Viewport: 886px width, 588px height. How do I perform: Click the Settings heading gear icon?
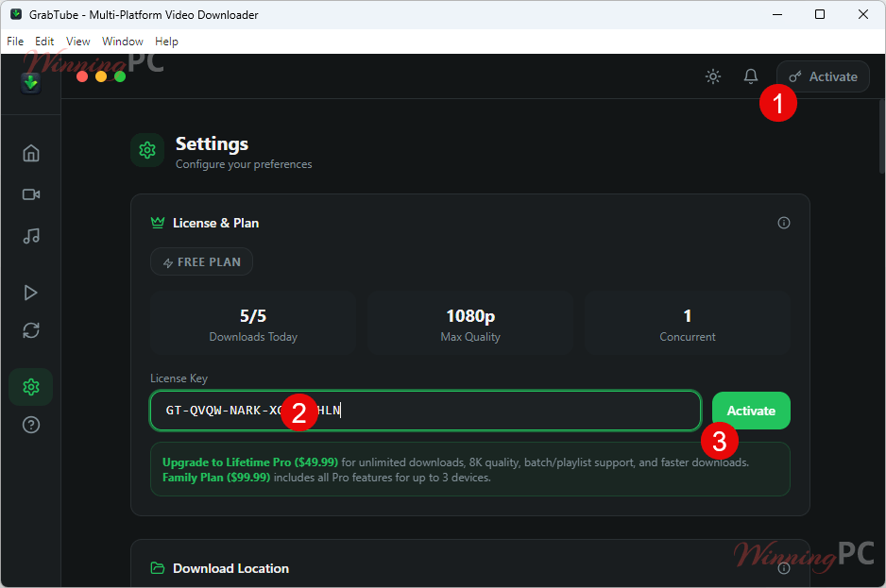click(147, 150)
